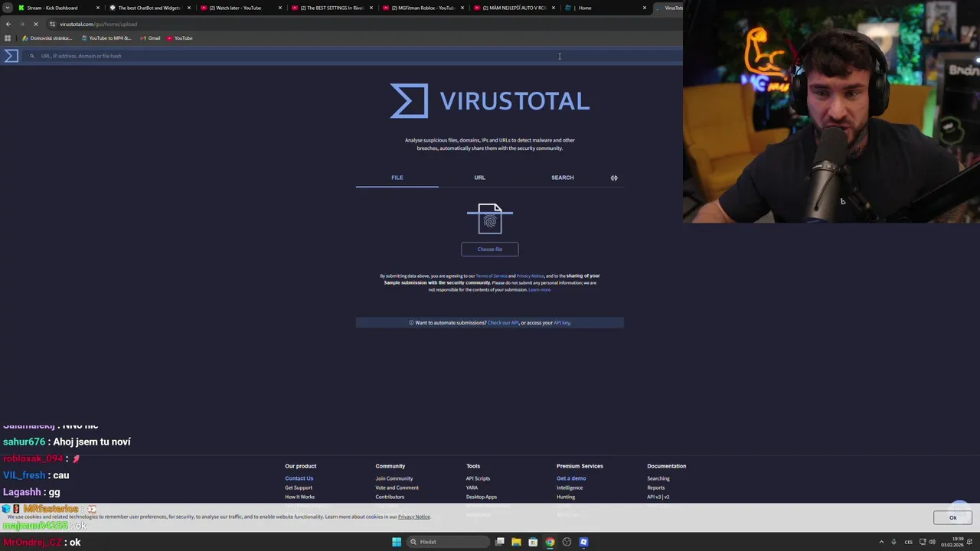
Task: Open the Windows Start menu
Action: [x=397, y=542]
